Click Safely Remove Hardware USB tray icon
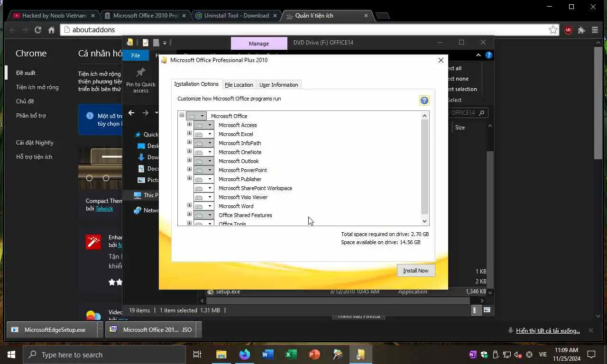The height and width of the screenshot is (364, 607). click(x=496, y=355)
